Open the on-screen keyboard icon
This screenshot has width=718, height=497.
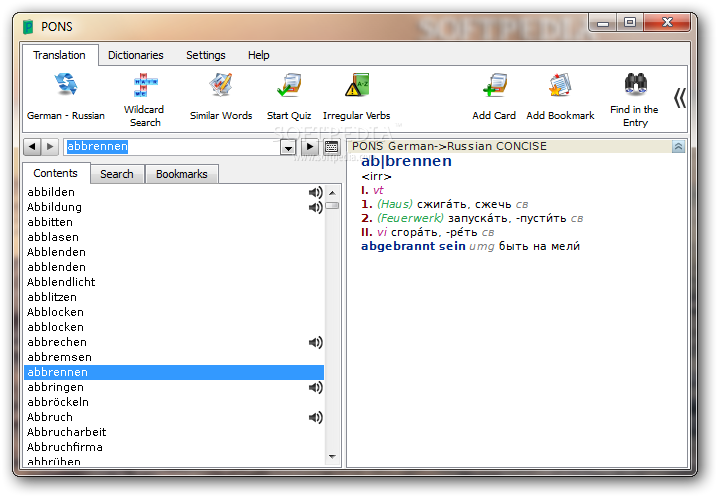(331, 147)
